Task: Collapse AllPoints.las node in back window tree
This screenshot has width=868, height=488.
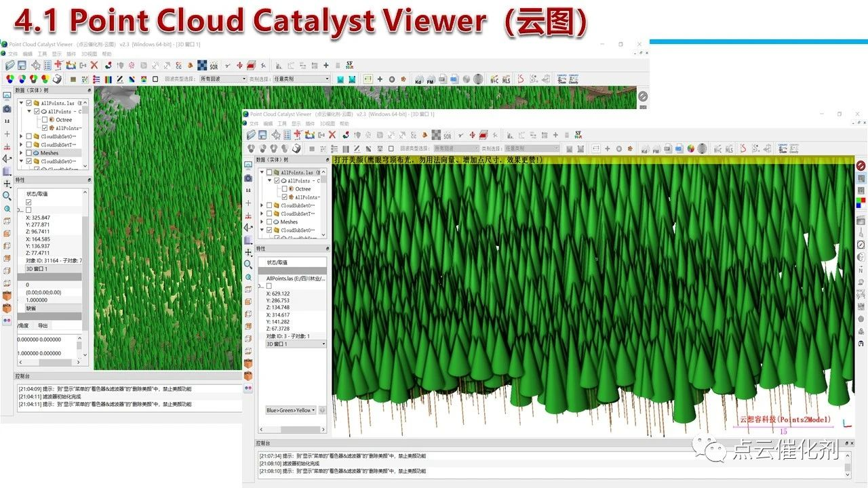Action: tap(21, 103)
